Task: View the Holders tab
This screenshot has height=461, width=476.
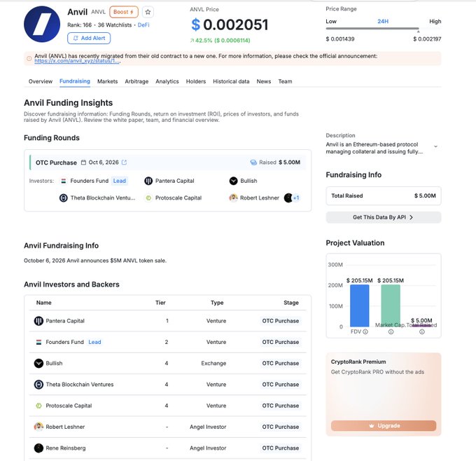Action: tap(196, 81)
